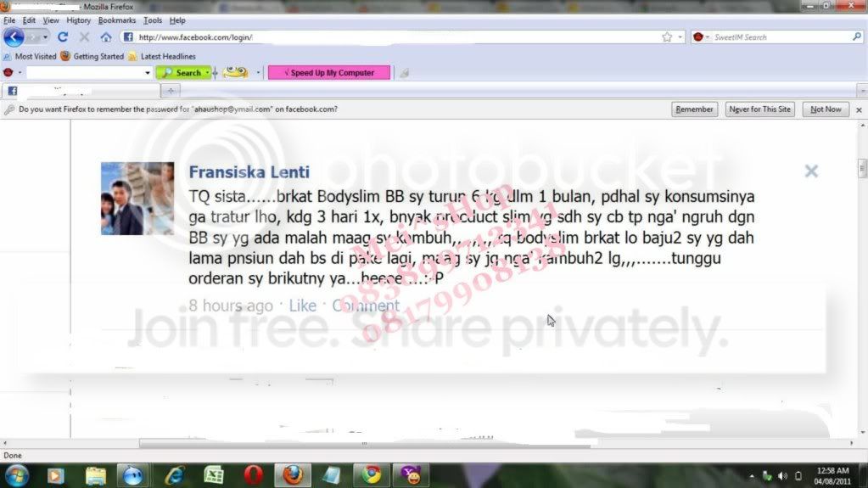The width and height of the screenshot is (868, 488).
Task: Open Most Visited bookmarks folder
Action: (x=30, y=56)
